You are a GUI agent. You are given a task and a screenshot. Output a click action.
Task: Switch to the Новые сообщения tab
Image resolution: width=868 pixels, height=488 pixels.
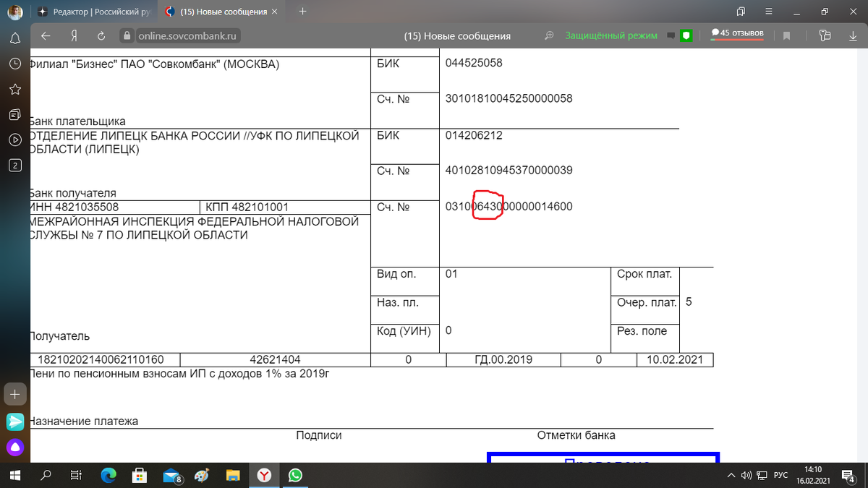221,12
